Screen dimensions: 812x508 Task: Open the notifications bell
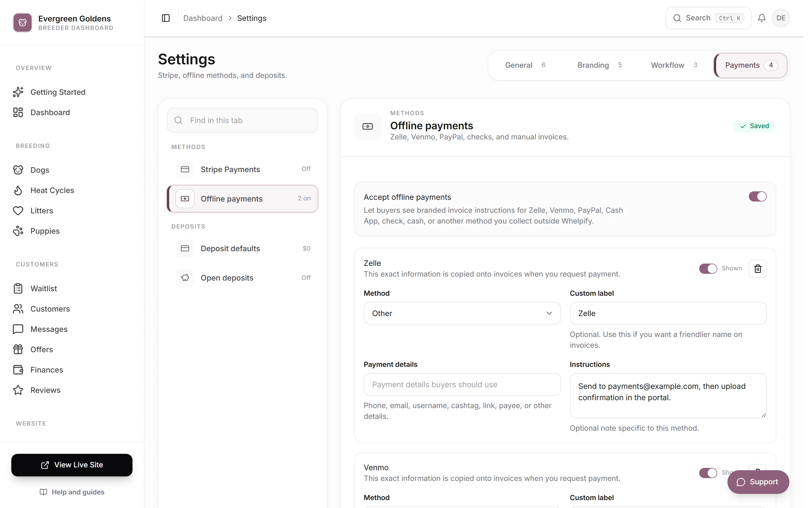762,18
